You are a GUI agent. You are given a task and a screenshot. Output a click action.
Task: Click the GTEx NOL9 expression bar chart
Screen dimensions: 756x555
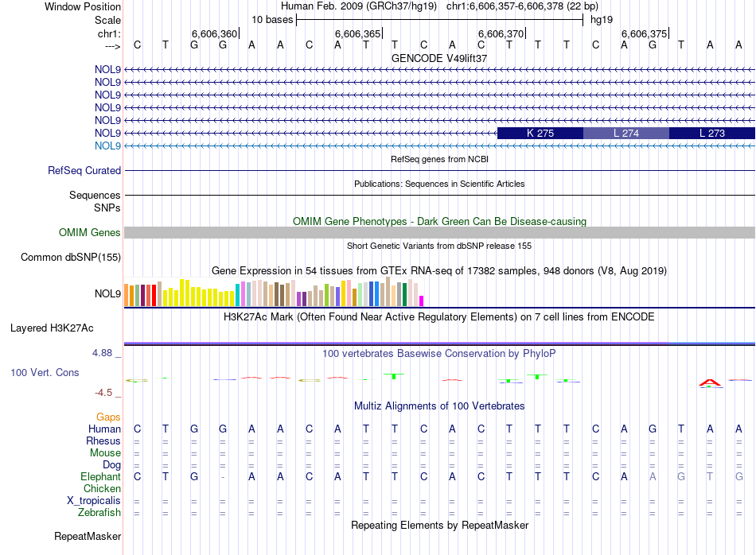[274, 293]
